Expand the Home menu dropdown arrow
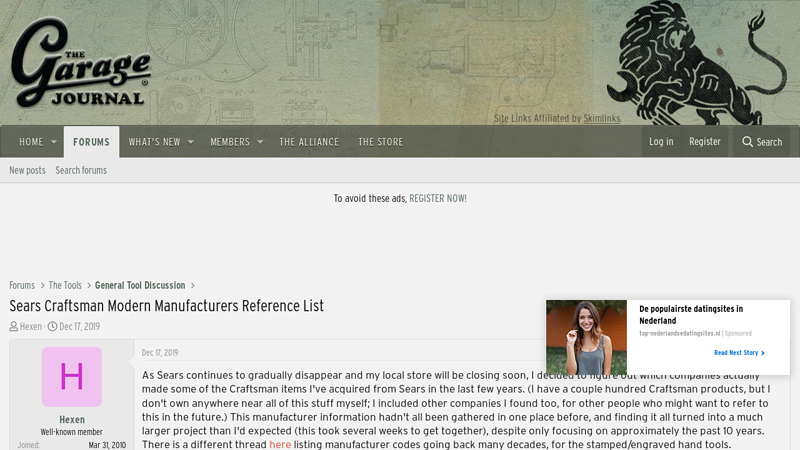The width and height of the screenshot is (800, 450). 54,142
